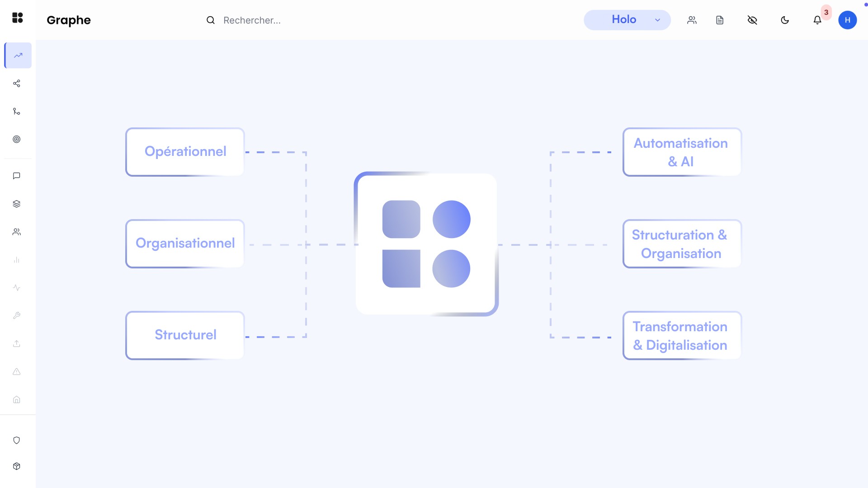Open the shield security sidebar icon
This screenshot has height=488, width=868.
(x=17, y=440)
